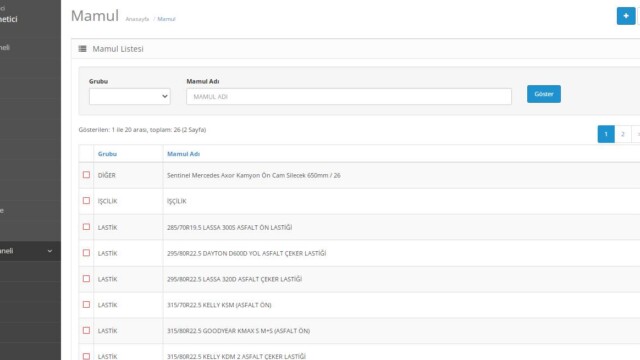
Task: Open the Grubu dropdown filter
Action: point(130,96)
